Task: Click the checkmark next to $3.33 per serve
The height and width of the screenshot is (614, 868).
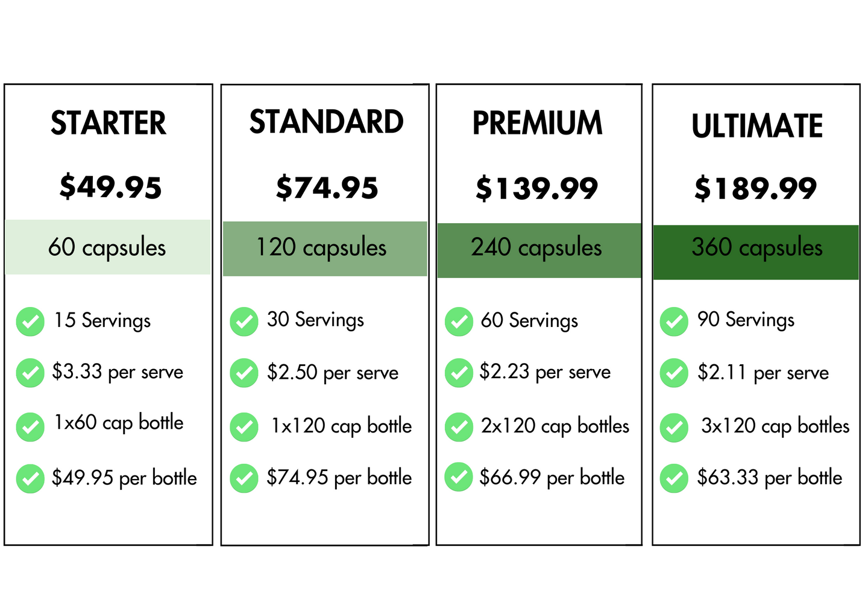Action: (30, 373)
